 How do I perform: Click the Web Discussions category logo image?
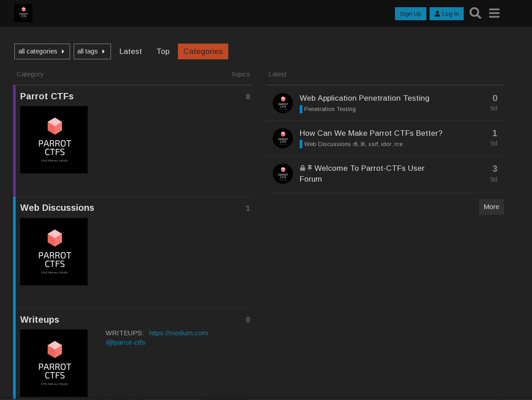[54, 252]
